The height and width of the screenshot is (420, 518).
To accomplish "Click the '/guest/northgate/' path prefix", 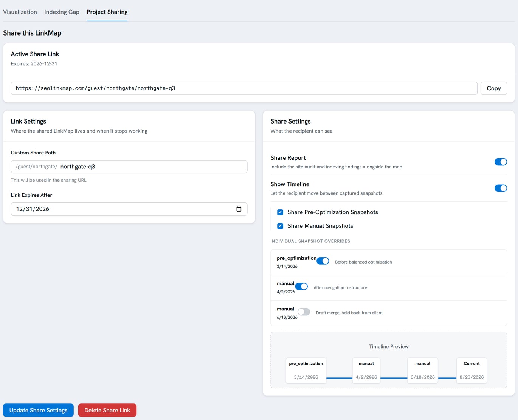I will coord(36,167).
